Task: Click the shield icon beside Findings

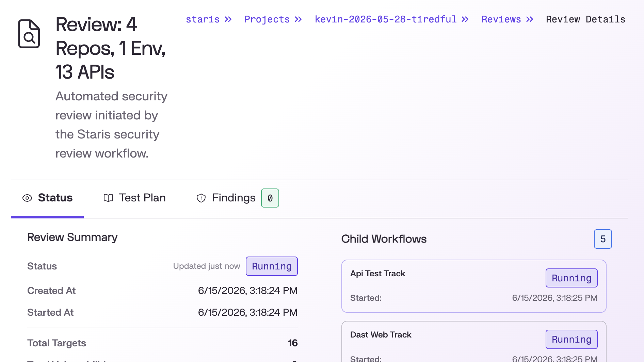Action: pyautogui.click(x=201, y=198)
